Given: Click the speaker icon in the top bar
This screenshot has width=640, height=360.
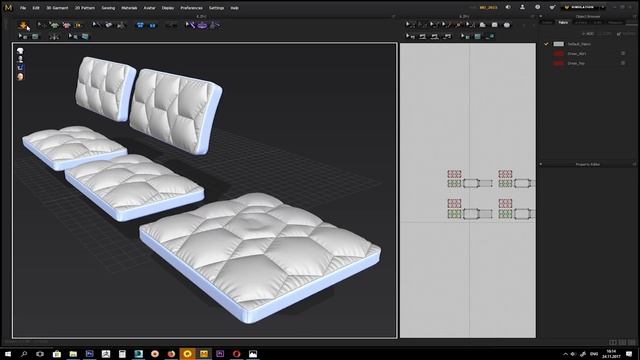Looking at the screenshot, I should tap(508, 7).
